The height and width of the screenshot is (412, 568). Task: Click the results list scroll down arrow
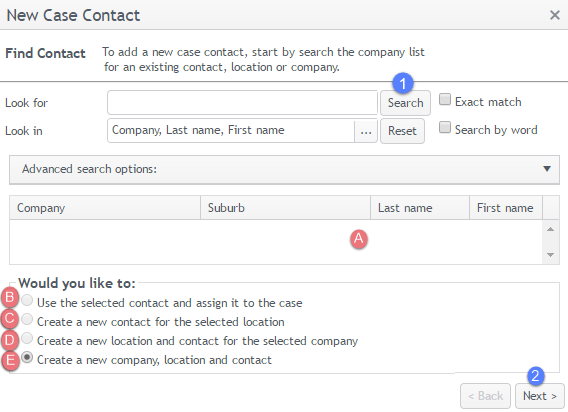pos(550,255)
